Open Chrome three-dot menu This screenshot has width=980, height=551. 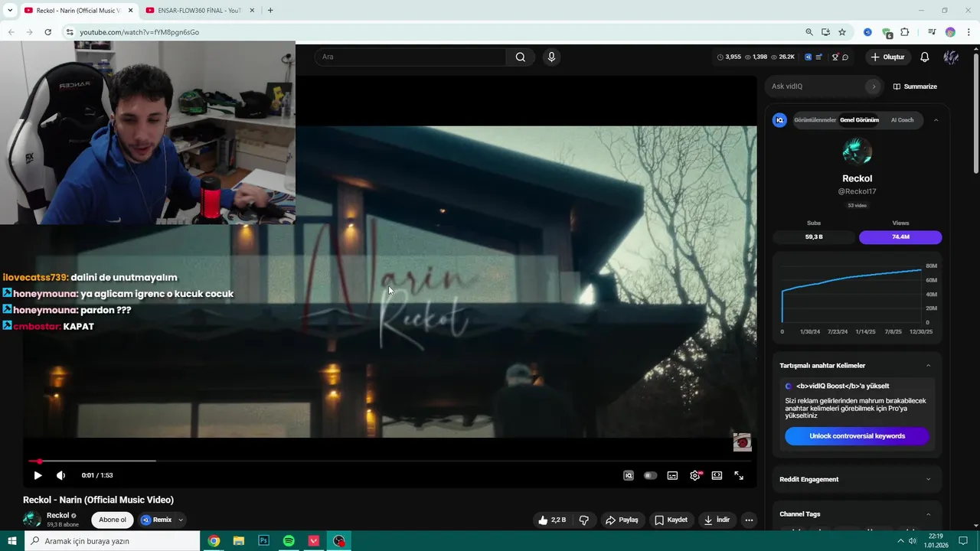[x=969, y=32]
